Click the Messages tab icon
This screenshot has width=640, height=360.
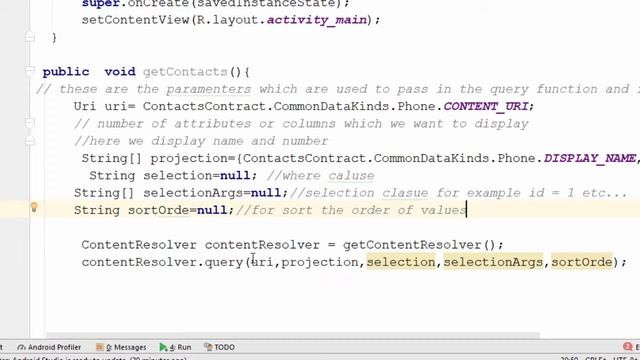coord(100,347)
